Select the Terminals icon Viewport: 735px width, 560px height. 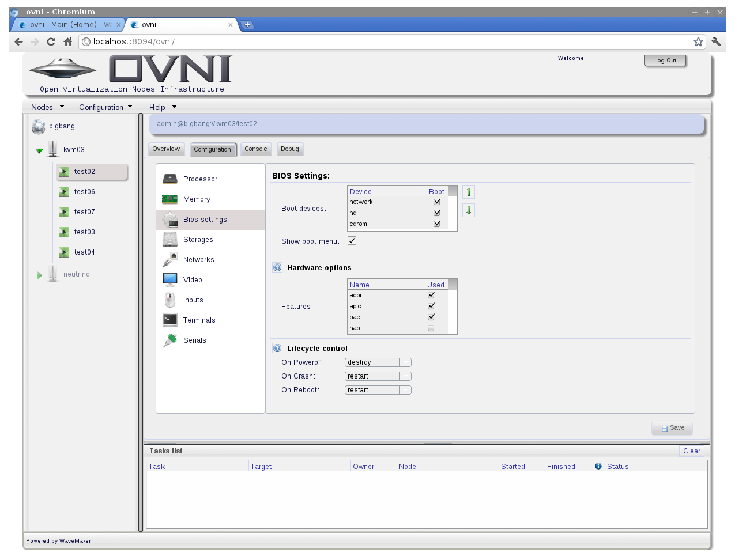(169, 320)
